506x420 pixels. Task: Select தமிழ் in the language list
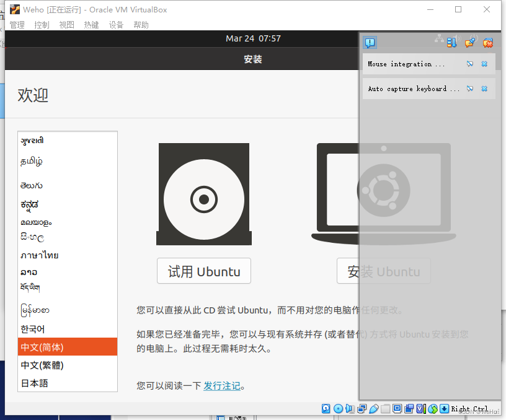(x=68, y=161)
